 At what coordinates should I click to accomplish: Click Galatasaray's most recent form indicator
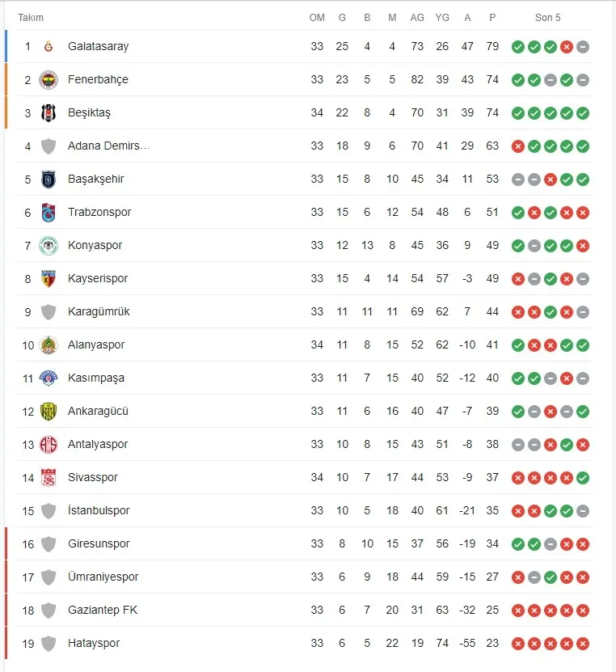[x=583, y=47]
